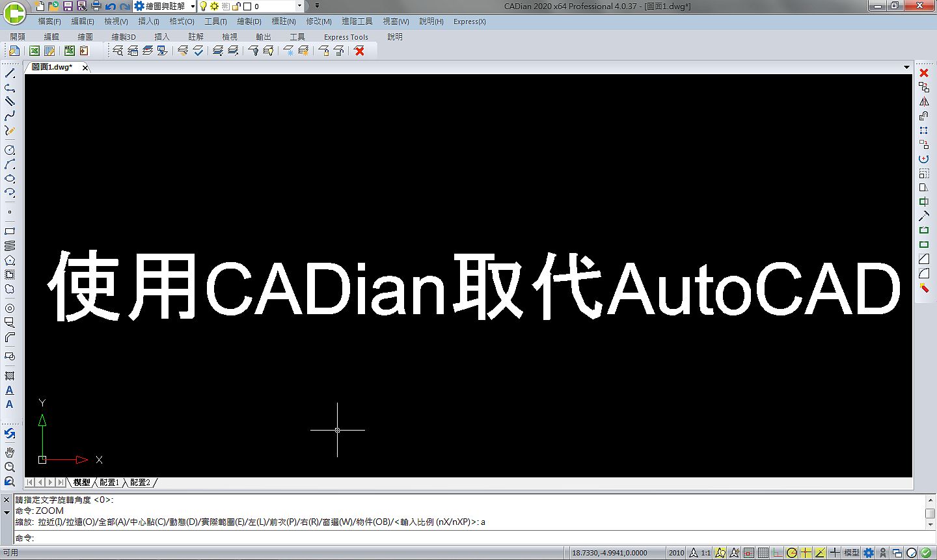937x560 pixels.
Task: Open the layer 0 dropdown list
Action: pos(299,6)
